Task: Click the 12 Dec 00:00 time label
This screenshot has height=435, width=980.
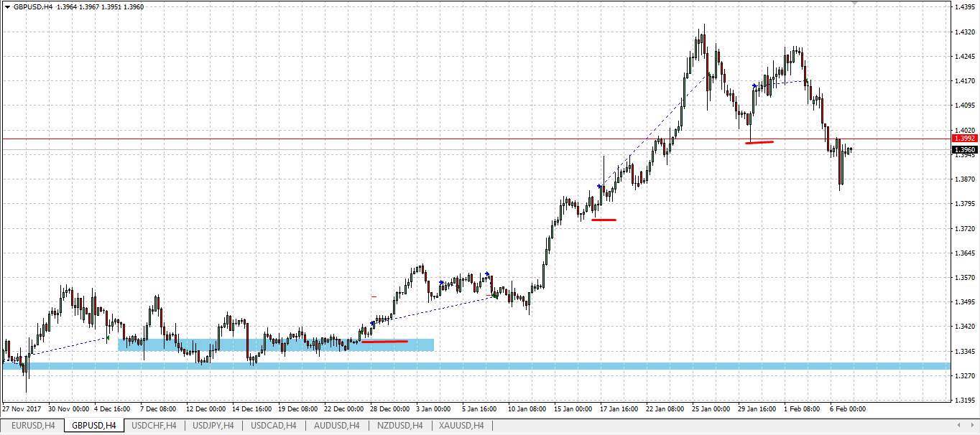Action: [x=208, y=409]
